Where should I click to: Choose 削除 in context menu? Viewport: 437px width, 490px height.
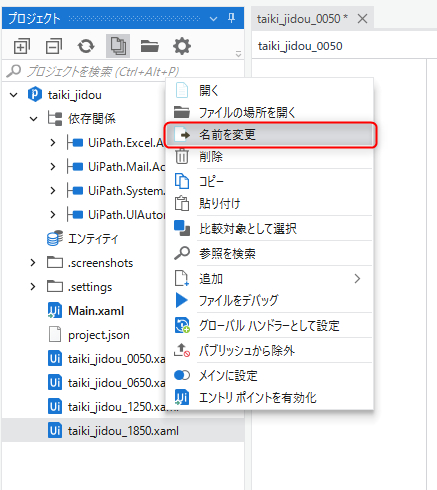click(x=269, y=157)
